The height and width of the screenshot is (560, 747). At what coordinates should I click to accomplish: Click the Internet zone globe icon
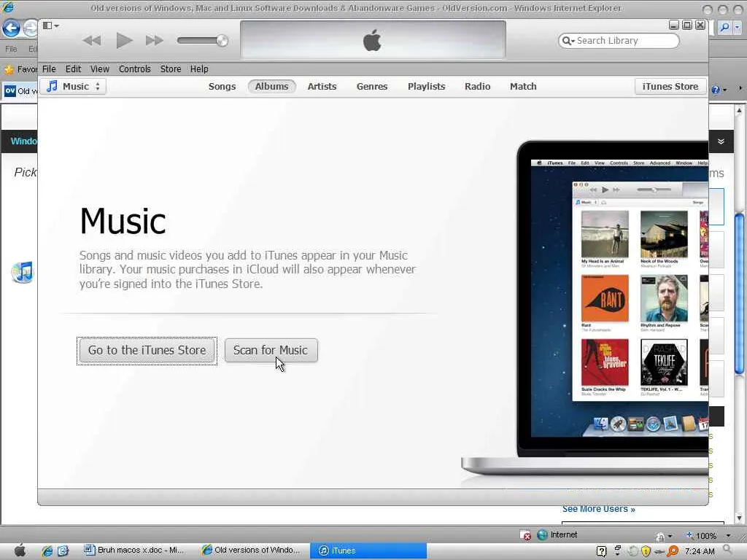click(542, 534)
